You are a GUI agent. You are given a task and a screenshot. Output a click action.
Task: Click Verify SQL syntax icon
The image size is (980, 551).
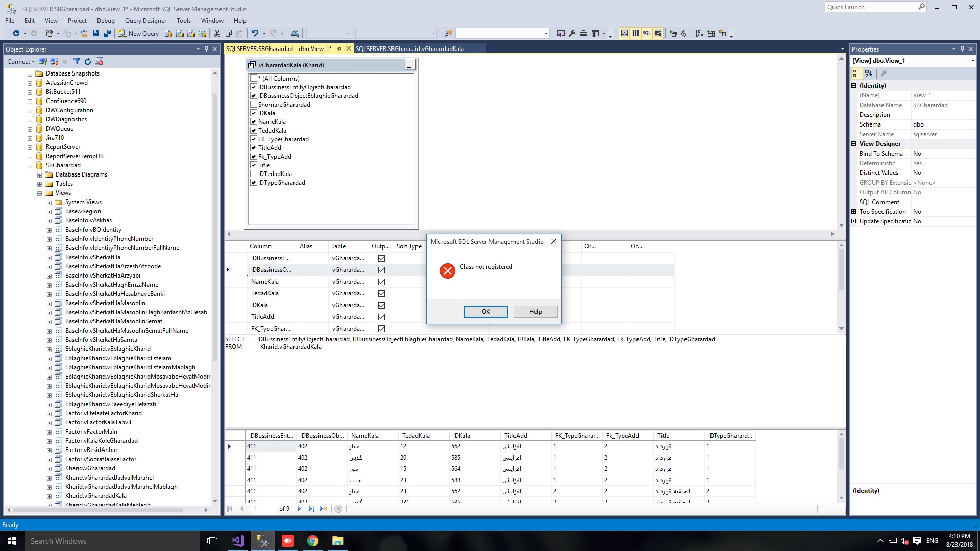[x=684, y=33]
